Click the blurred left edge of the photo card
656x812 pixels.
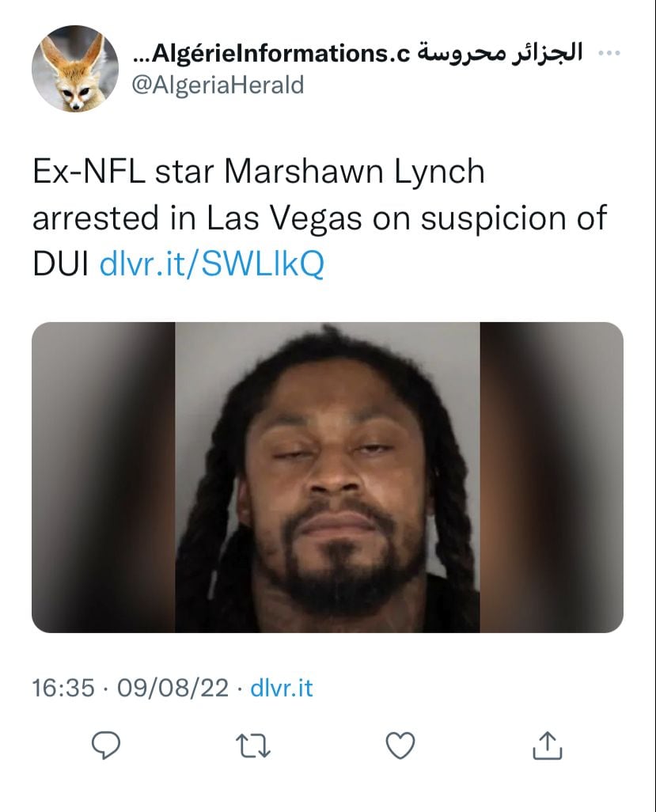click(103, 477)
